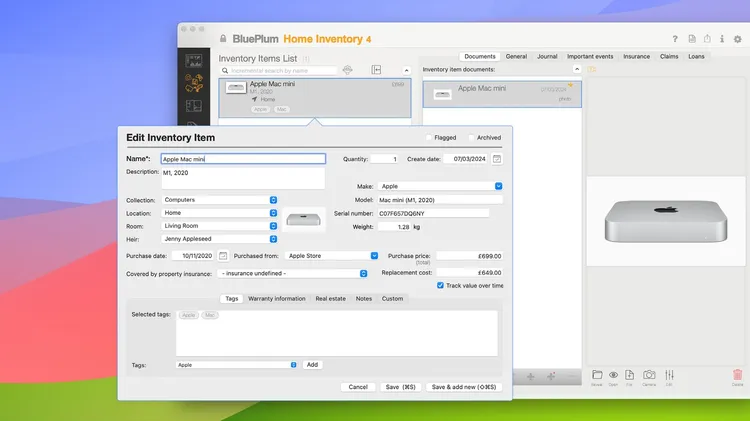Image resolution: width=750 pixels, height=421 pixels.
Task: Open the Make dropdown showing Apple
Action: point(440,186)
